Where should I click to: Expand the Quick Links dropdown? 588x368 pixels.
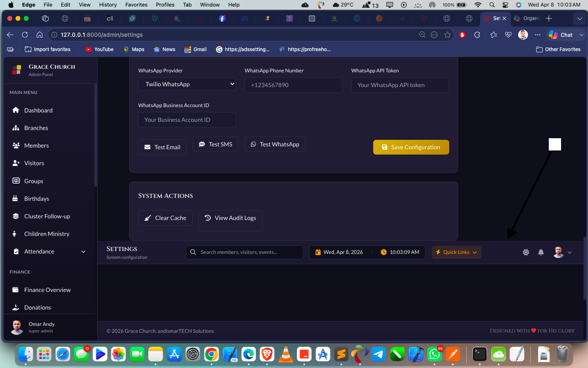[x=456, y=252]
